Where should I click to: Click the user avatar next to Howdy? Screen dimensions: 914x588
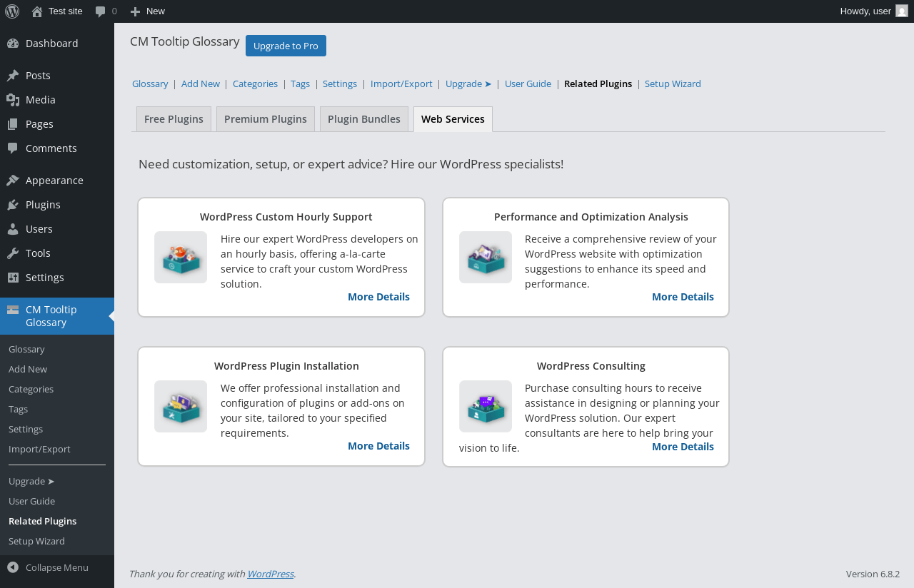pos(902,11)
